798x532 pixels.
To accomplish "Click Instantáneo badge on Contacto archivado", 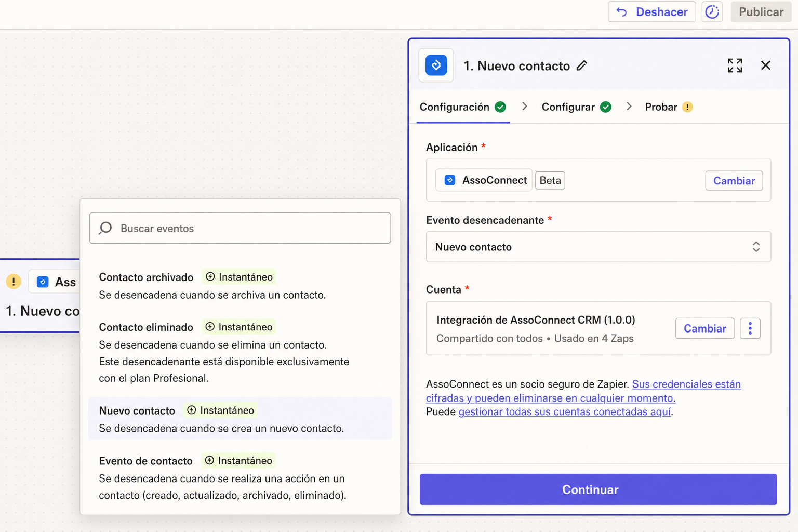I will click(239, 277).
